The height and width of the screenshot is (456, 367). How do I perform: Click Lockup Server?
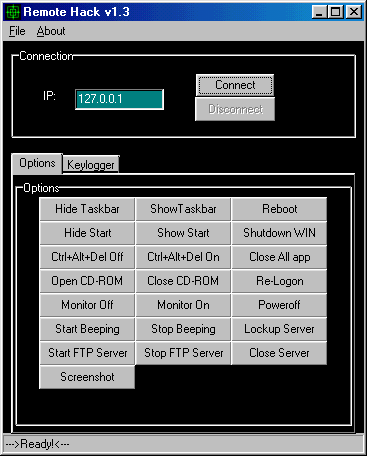[279, 329]
